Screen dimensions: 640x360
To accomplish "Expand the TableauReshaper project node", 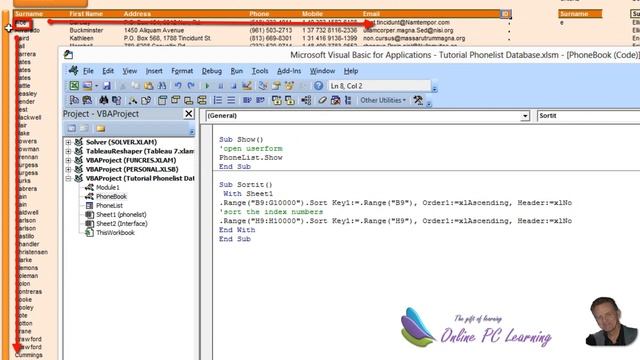I will click(x=68, y=151).
